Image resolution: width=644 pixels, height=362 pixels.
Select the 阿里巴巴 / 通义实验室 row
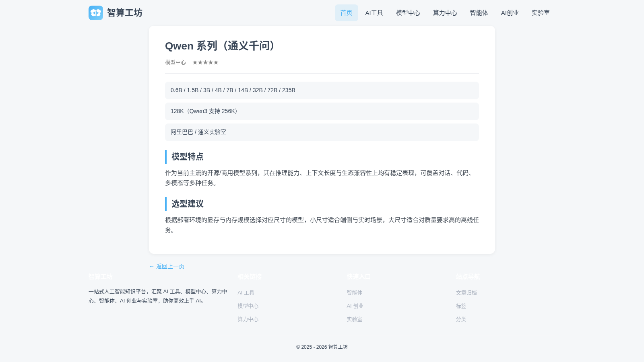322,132
